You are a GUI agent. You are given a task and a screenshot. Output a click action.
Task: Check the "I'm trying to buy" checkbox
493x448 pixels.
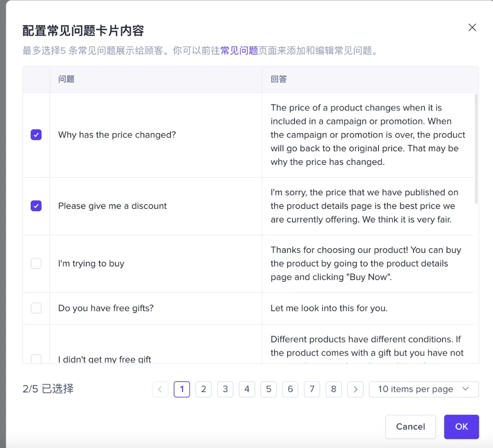tap(36, 264)
